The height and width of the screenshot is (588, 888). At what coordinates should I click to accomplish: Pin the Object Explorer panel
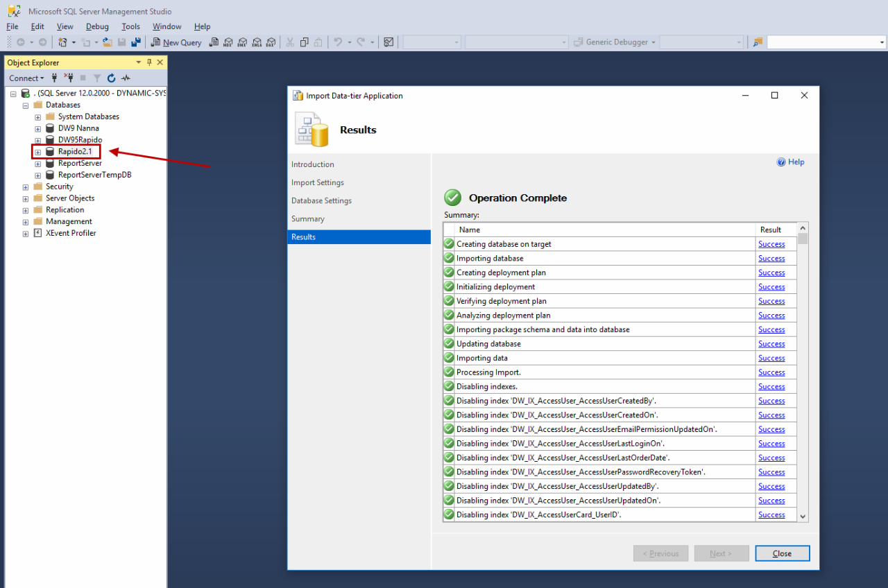point(149,62)
